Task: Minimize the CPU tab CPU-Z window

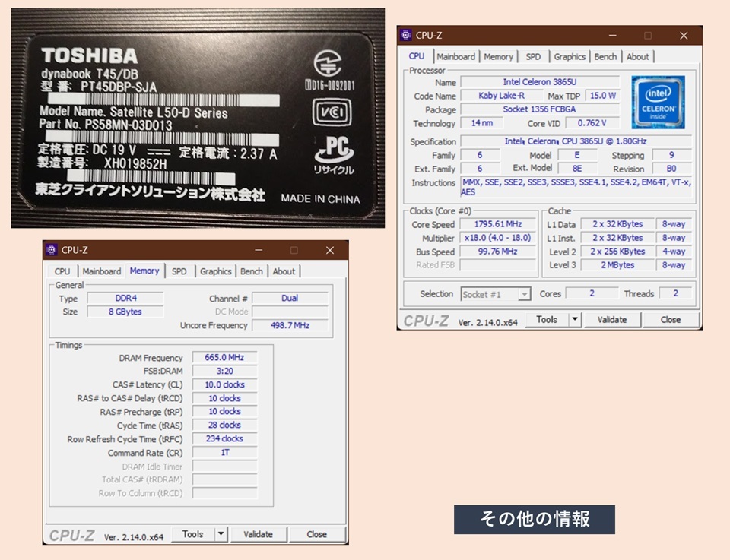Action: pos(613,36)
